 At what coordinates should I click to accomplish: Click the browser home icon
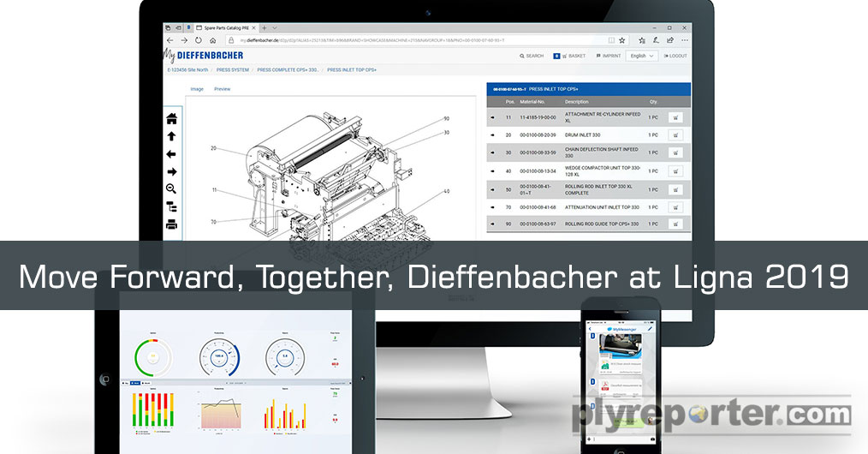click(212, 40)
